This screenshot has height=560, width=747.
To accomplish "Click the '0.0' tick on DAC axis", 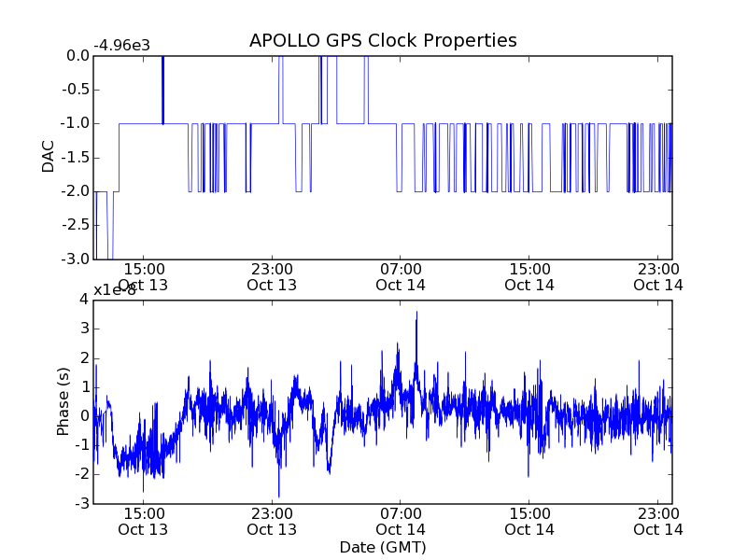I will click(78, 56).
